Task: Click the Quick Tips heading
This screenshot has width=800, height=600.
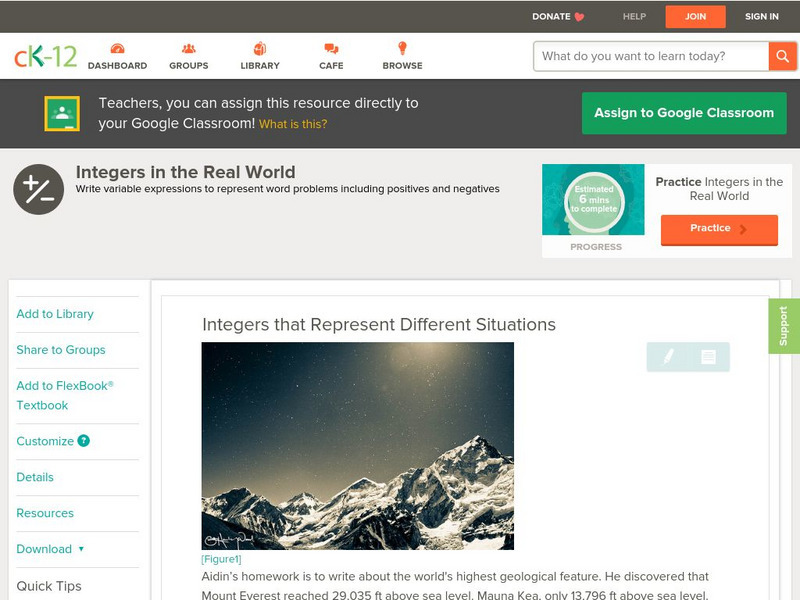Action: [49, 586]
